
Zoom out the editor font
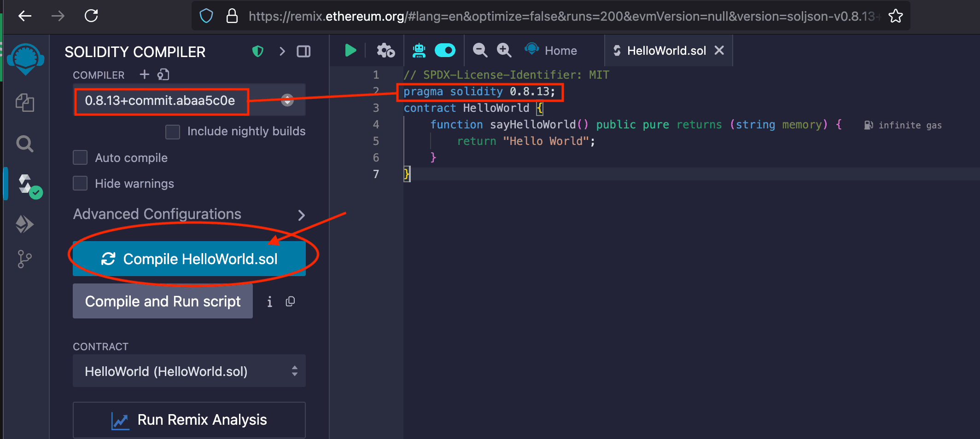[480, 50]
